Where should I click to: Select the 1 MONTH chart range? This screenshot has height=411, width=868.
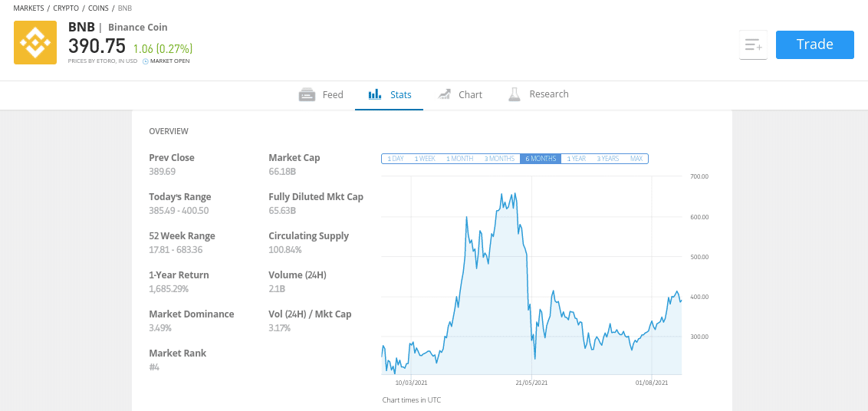tap(460, 159)
